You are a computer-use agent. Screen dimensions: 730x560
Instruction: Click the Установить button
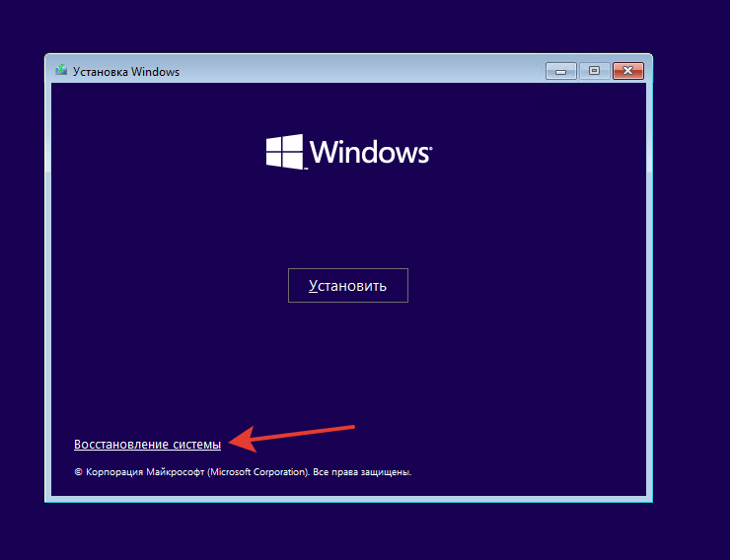pos(348,285)
